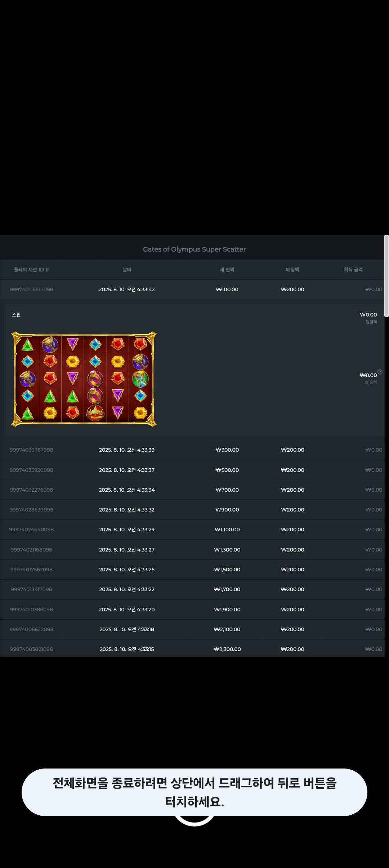Click the new balance ₩1,300.00 cell
The width and height of the screenshot is (389, 868).
(x=227, y=550)
